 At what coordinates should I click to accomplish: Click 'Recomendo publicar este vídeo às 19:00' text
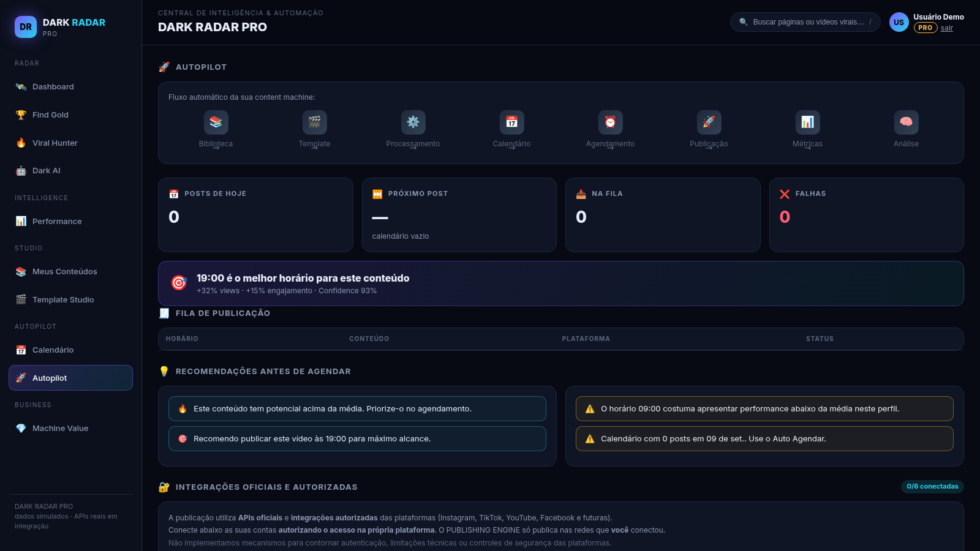pos(312,439)
